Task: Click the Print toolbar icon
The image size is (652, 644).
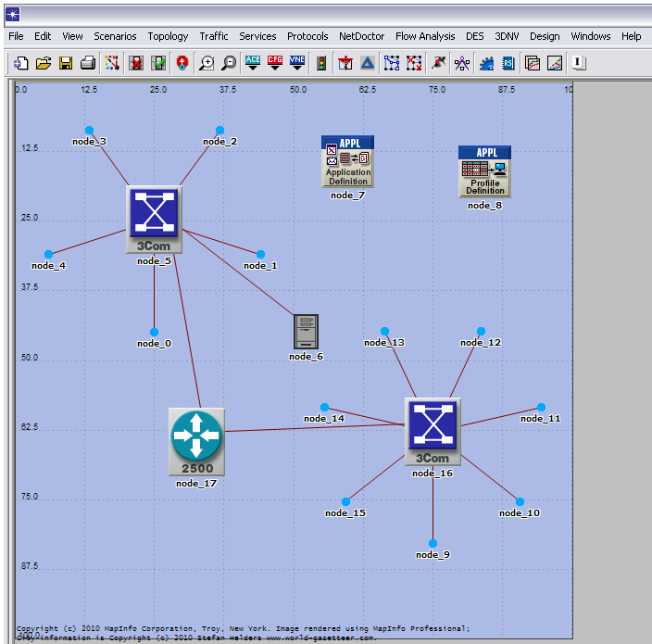Action: [88, 63]
